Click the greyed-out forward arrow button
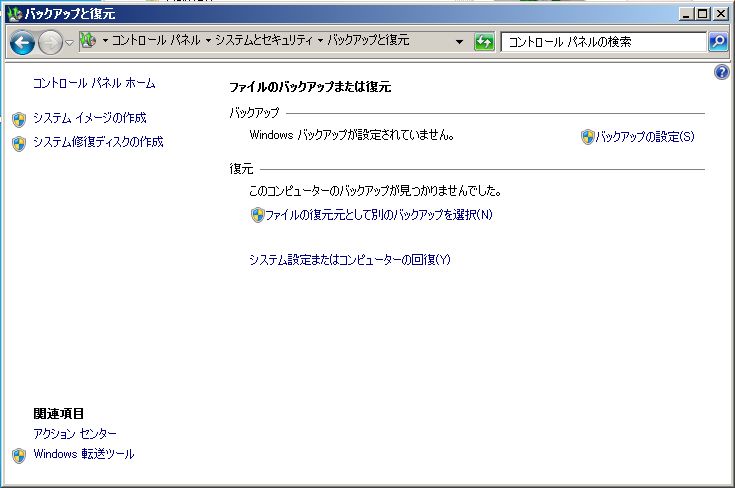This screenshot has height=488, width=735. tap(50, 43)
